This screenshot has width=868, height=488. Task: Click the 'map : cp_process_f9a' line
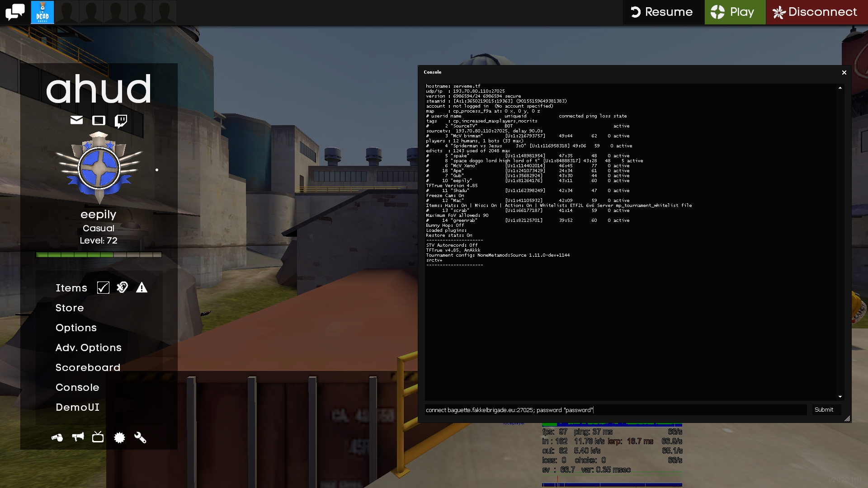click(483, 111)
